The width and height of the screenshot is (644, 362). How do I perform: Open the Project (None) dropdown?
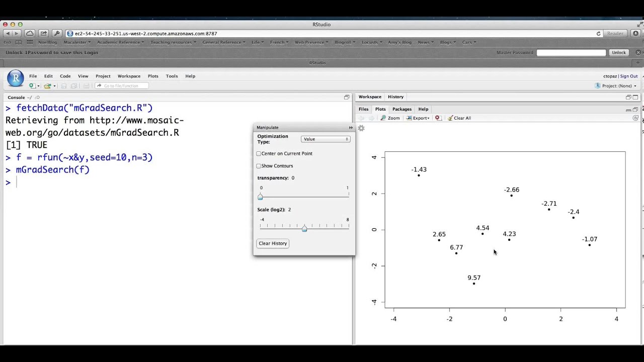[x=616, y=86]
